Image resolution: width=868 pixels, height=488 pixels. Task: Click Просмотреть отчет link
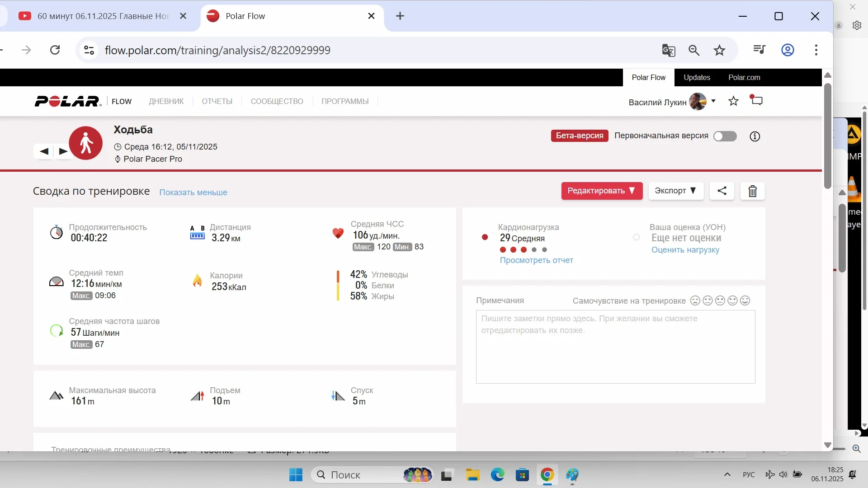point(536,260)
